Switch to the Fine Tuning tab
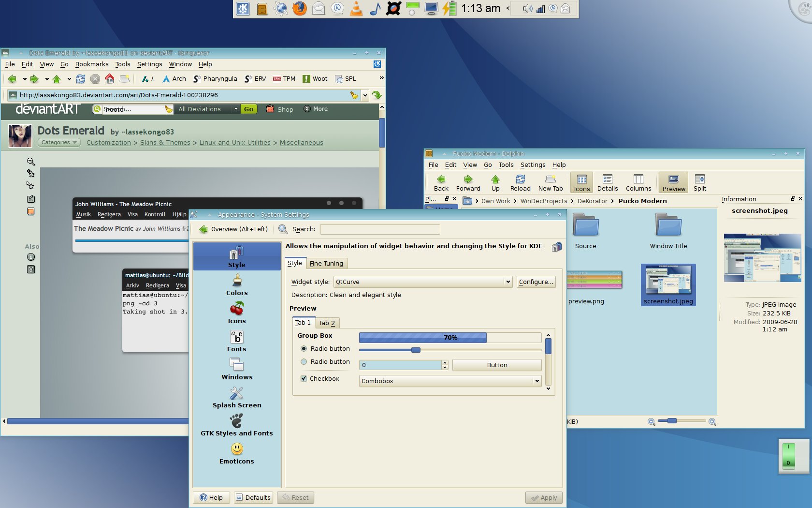 [x=326, y=263]
